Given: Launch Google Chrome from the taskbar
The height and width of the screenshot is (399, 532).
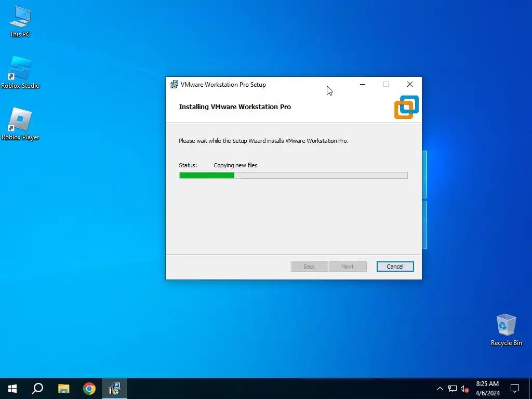Looking at the screenshot, I should pos(89,389).
